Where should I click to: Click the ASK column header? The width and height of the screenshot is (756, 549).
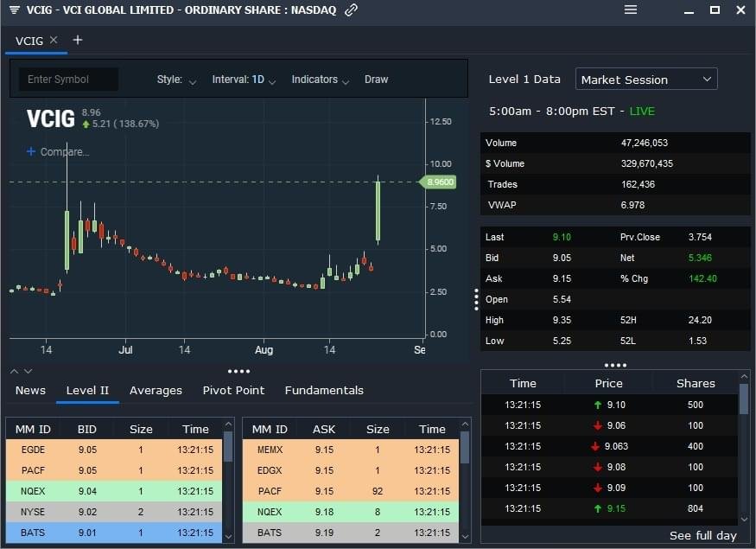click(x=324, y=429)
